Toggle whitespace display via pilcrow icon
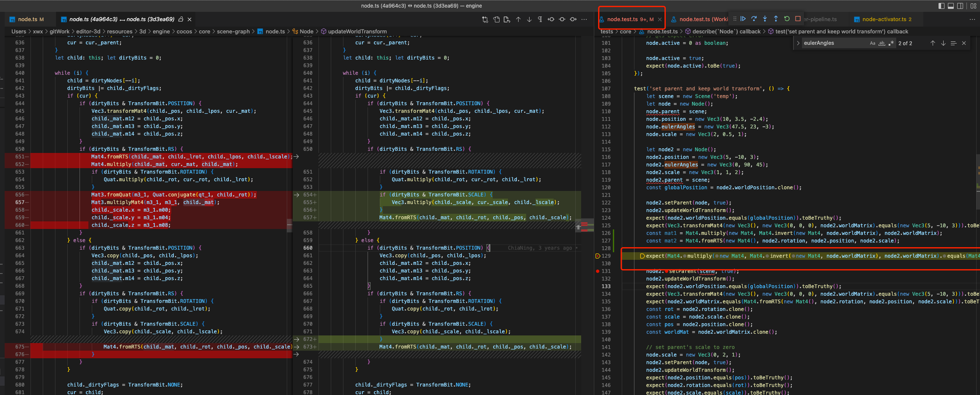The width and height of the screenshot is (980, 395). (540, 19)
